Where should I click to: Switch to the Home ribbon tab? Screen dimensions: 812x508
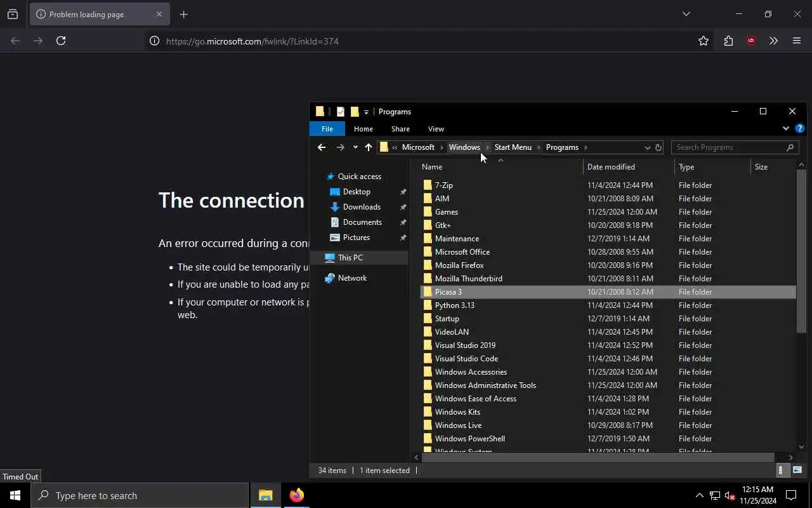coord(363,129)
